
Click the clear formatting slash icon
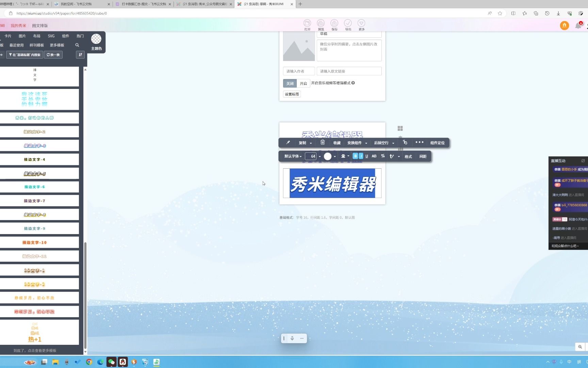(x=383, y=156)
